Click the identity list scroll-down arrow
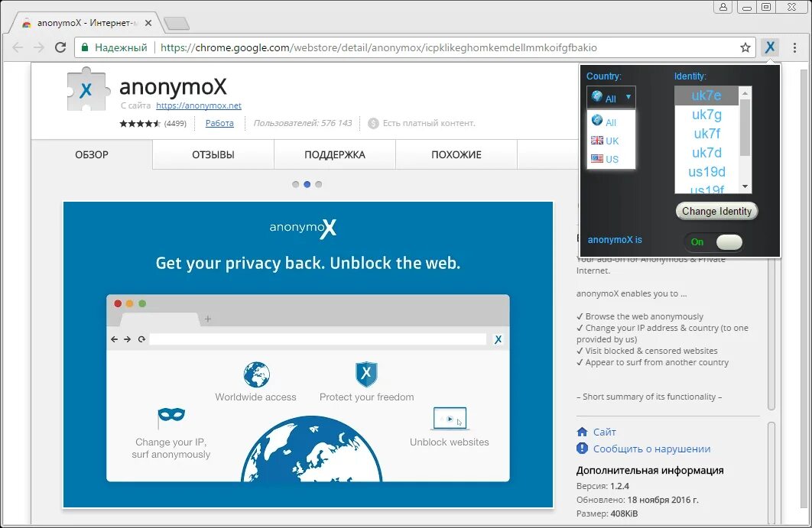The image size is (812, 528). [x=745, y=187]
